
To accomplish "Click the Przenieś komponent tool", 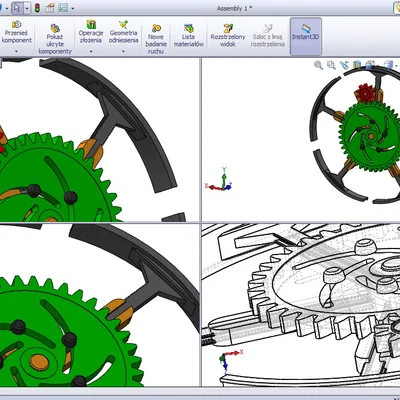I will click(16, 32).
